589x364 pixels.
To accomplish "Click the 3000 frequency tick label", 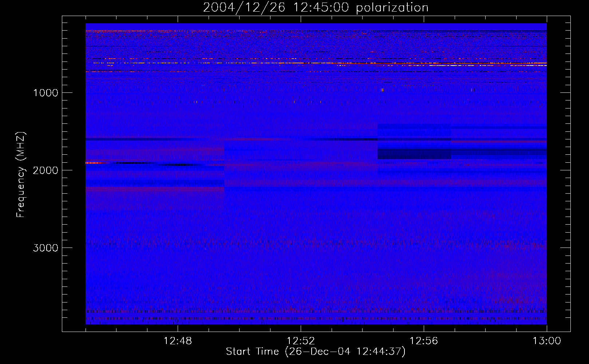I will [x=46, y=248].
